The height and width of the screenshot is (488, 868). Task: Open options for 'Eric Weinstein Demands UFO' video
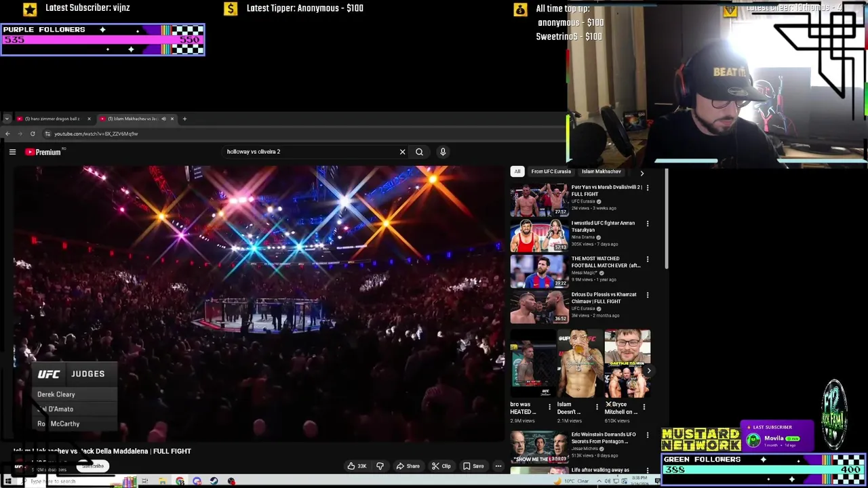[647, 434]
